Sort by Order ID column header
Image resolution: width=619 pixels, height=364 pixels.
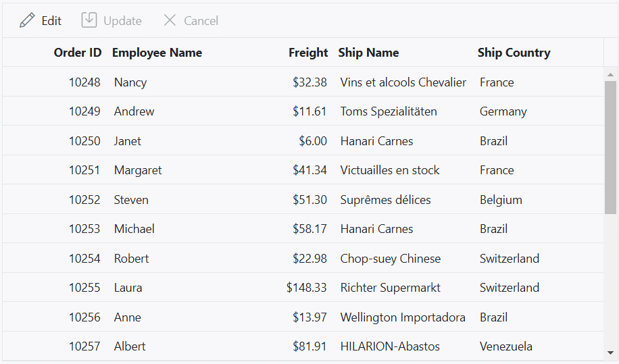point(77,53)
